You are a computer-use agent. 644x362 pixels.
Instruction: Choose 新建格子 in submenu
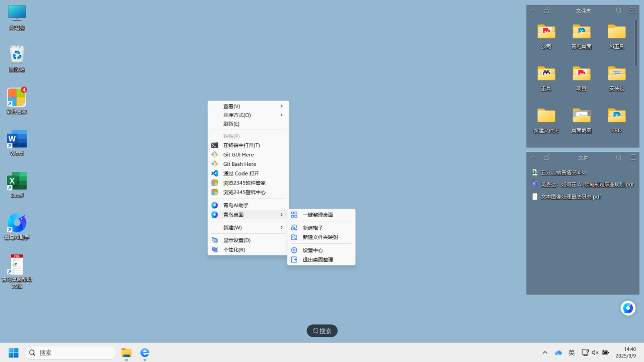pyautogui.click(x=321, y=228)
